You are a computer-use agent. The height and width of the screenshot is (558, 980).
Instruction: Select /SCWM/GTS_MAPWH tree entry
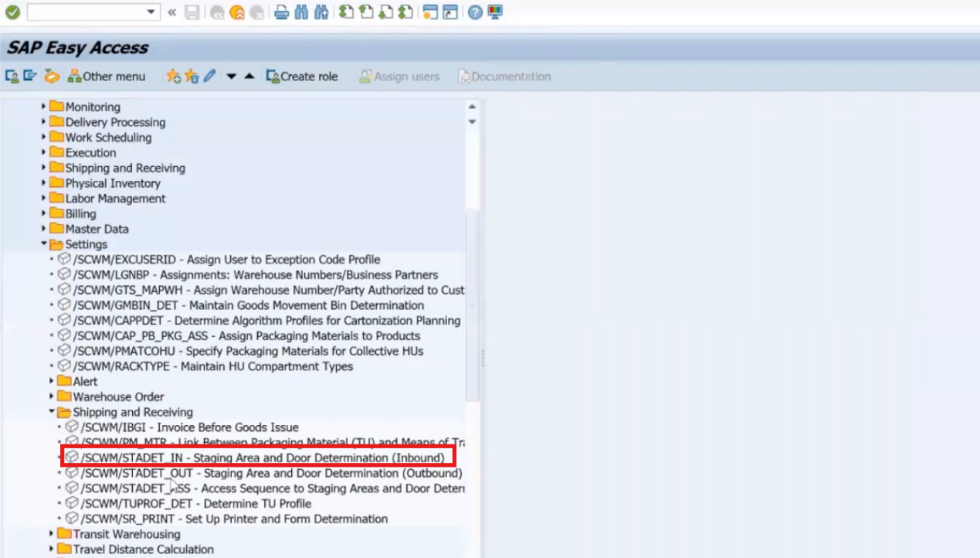[261, 290]
